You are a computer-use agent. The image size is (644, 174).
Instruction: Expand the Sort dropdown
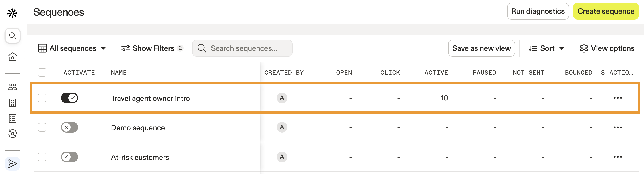(547, 48)
